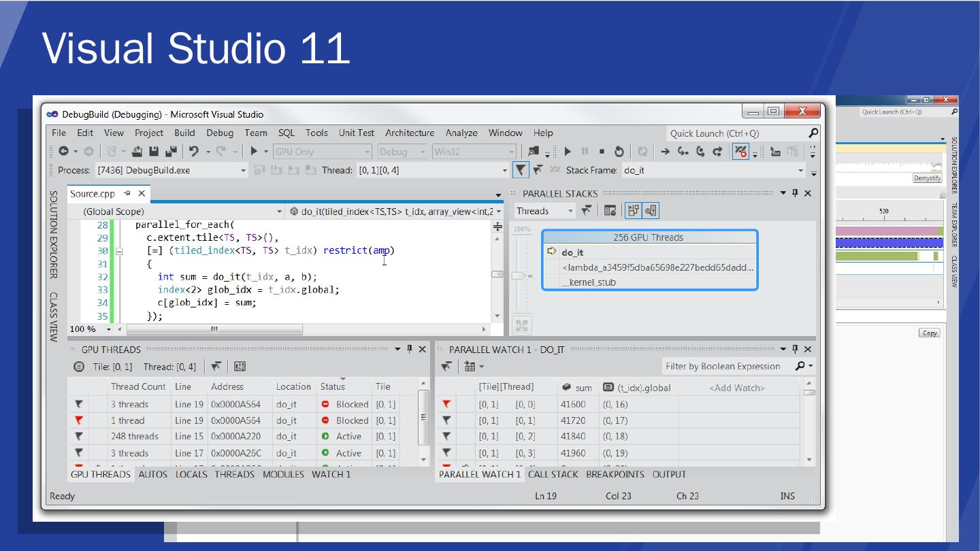Click the Filter by Boolean Expression field
The height and width of the screenshot is (551, 980).
723,367
